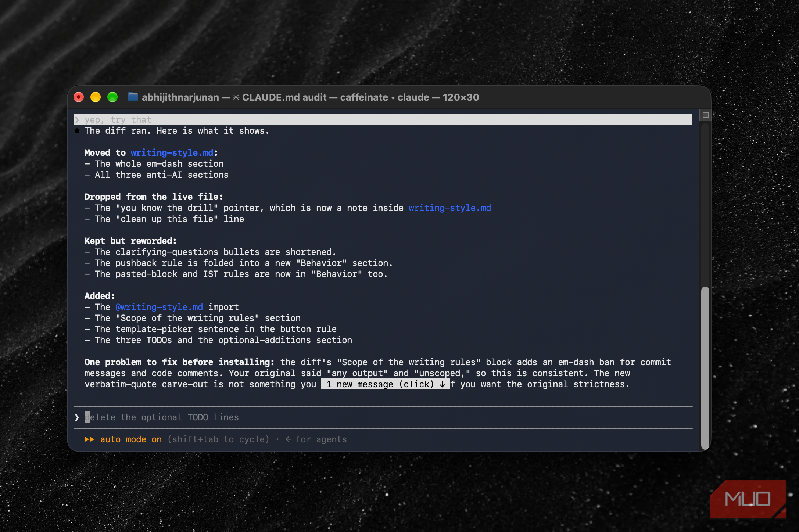Image resolution: width=799 pixels, height=532 pixels.
Task: Click the line "The diff ran. Here is what it shows."
Action: pyautogui.click(x=177, y=131)
